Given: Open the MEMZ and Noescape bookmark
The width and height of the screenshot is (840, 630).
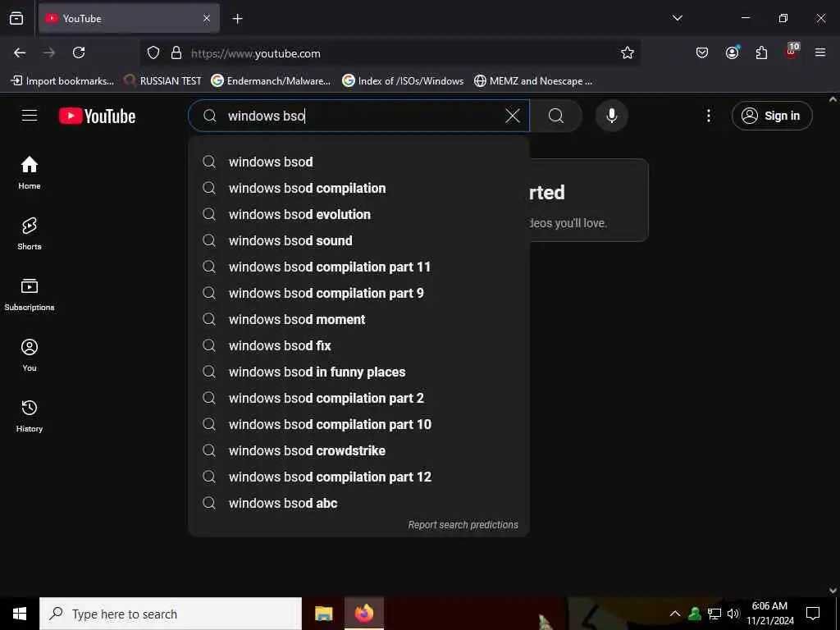Looking at the screenshot, I should click(533, 81).
